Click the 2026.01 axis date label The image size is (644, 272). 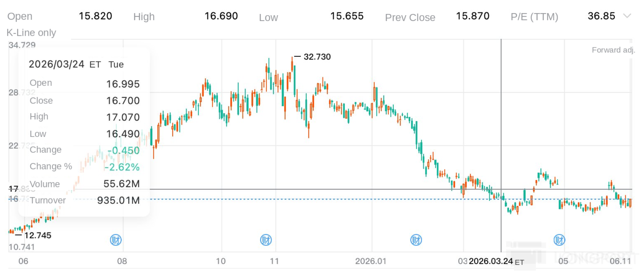(x=371, y=261)
